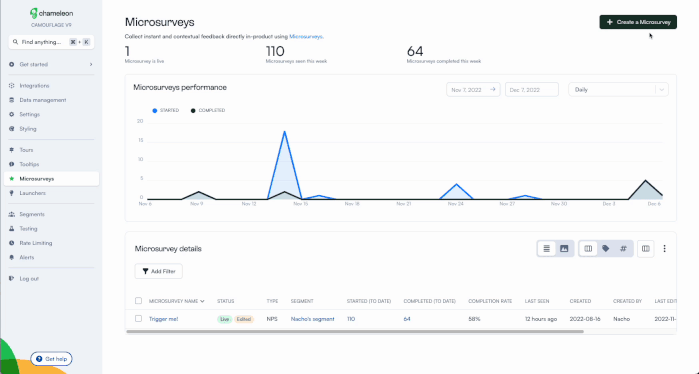
Task: Click the Find anything search field
Action: [51, 42]
